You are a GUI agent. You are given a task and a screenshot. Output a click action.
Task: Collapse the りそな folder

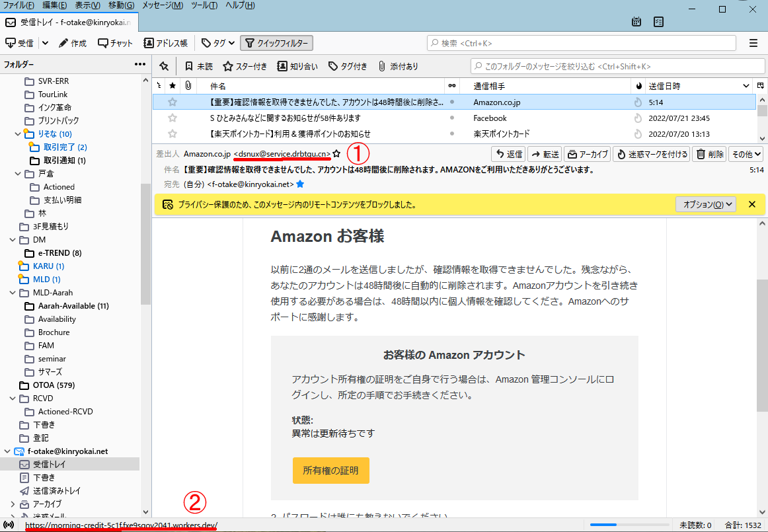18,133
